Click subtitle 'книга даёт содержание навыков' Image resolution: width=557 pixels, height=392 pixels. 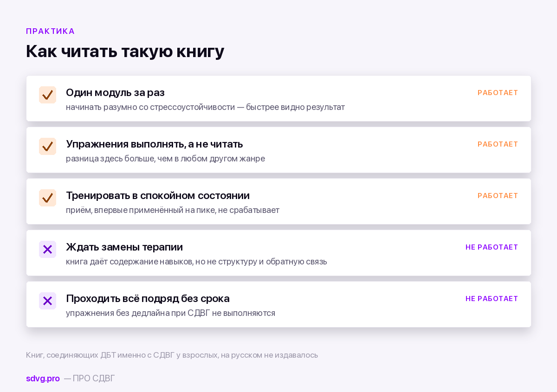point(129,262)
